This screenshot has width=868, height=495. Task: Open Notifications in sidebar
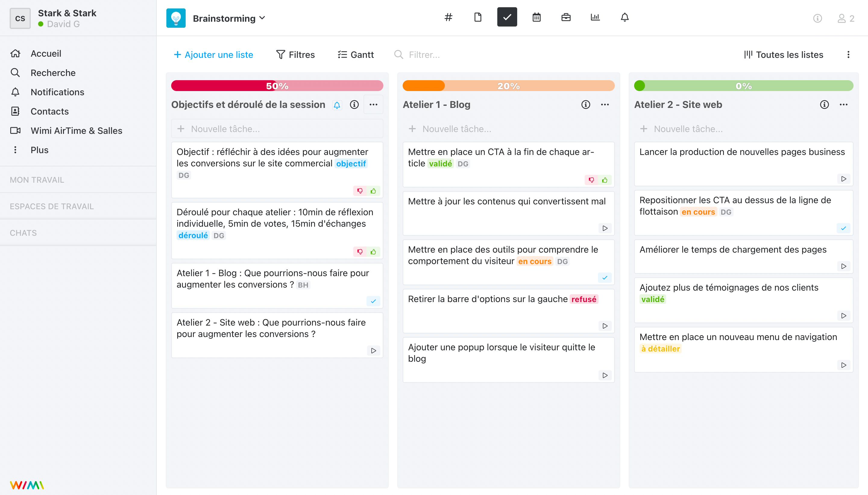point(58,92)
